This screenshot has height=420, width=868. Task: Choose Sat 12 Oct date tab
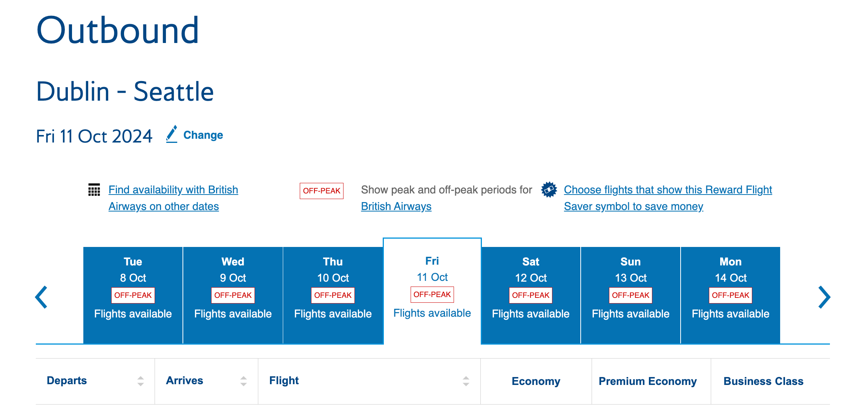point(531,295)
